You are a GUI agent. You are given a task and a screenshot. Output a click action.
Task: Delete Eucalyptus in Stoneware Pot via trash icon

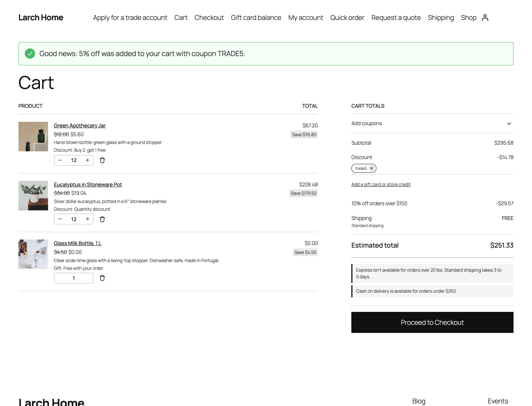tap(102, 219)
